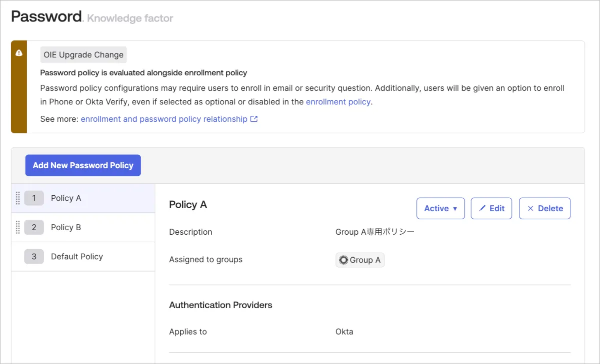This screenshot has height=364, width=600.
Task: Click the pencil icon on Edit button
Action: tap(482, 209)
